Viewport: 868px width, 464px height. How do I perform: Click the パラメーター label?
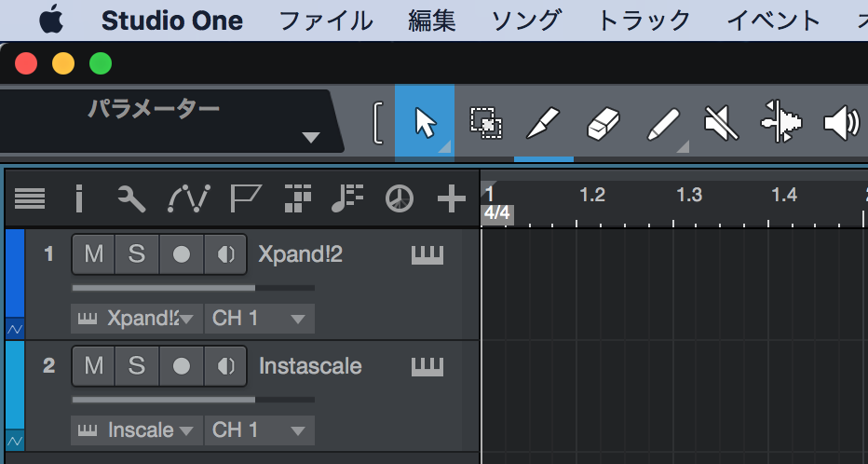pyautogui.click(x=154, y=108)
